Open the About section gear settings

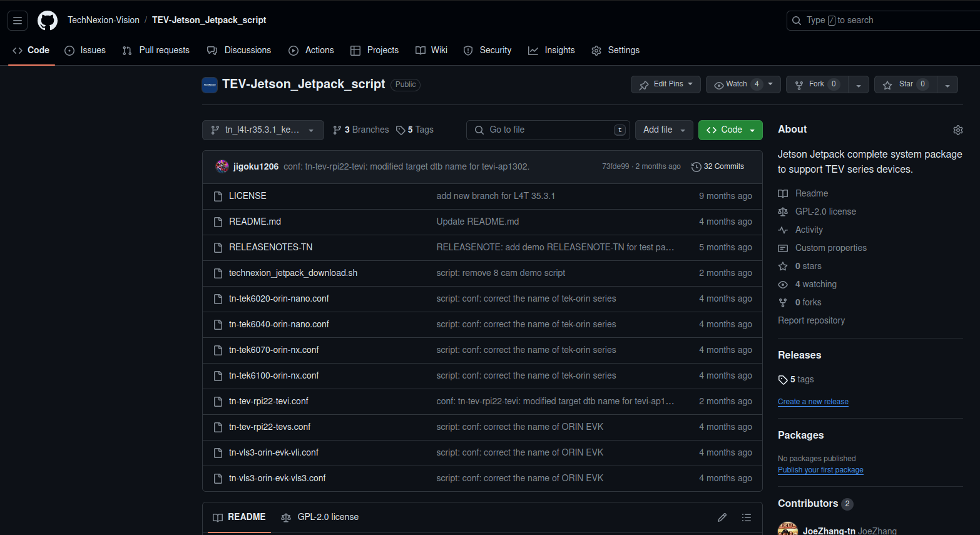point(957,130)
